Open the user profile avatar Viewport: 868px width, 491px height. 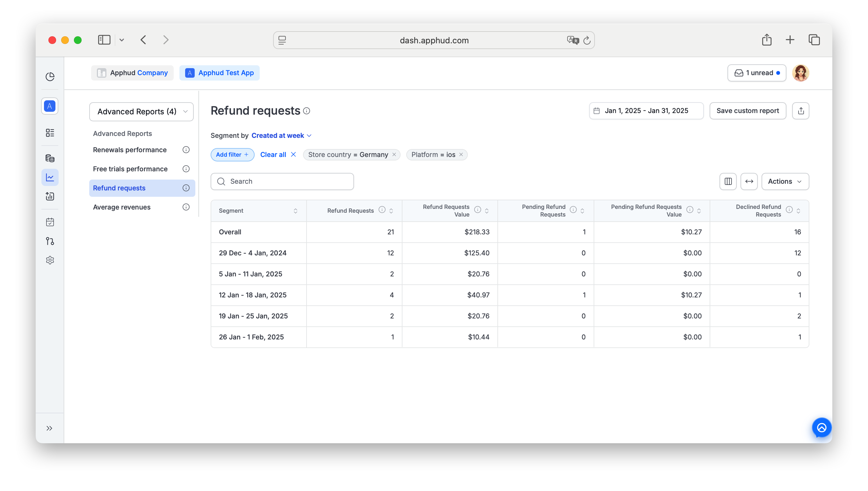coord(800,73)
